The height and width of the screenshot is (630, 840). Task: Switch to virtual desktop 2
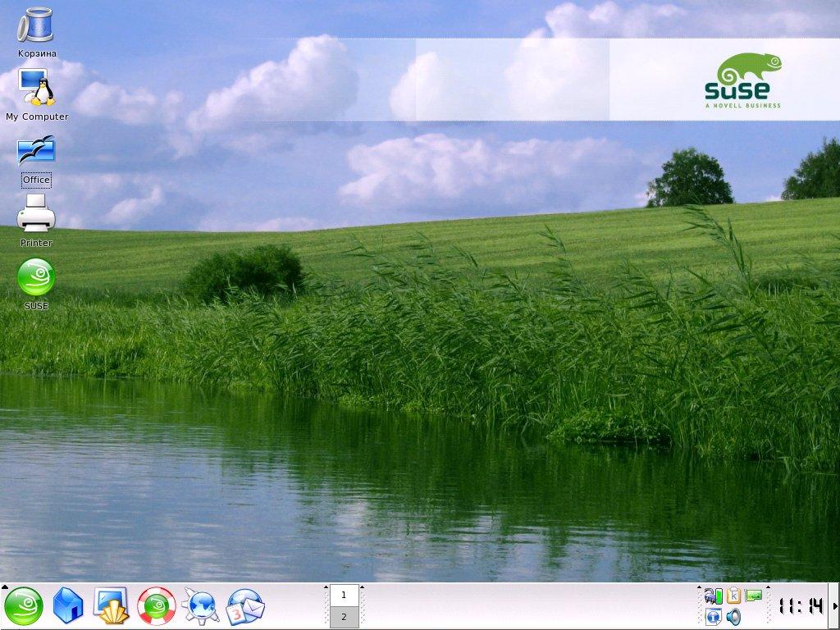click(344, 617)
